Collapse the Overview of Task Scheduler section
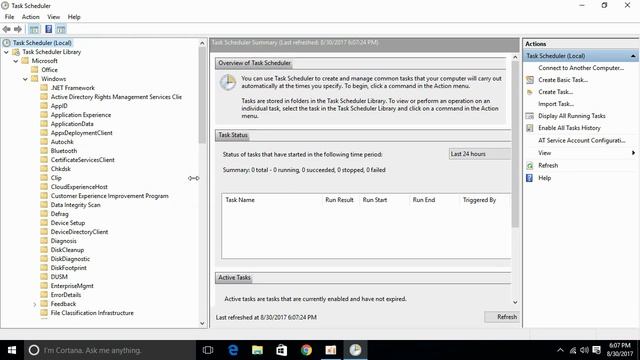The image size is (640, 360). (254, 63)
